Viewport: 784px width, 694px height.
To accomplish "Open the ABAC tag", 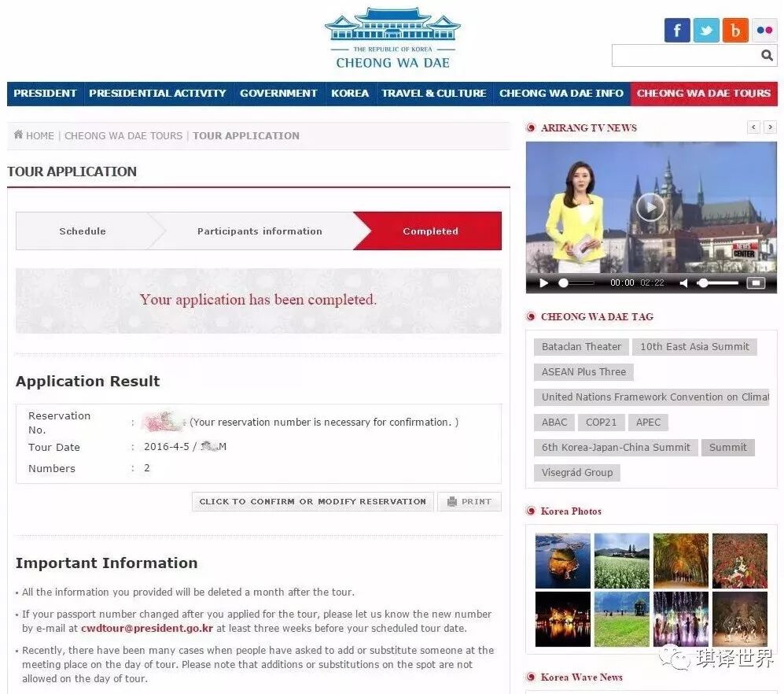I will tap(554, 423).
